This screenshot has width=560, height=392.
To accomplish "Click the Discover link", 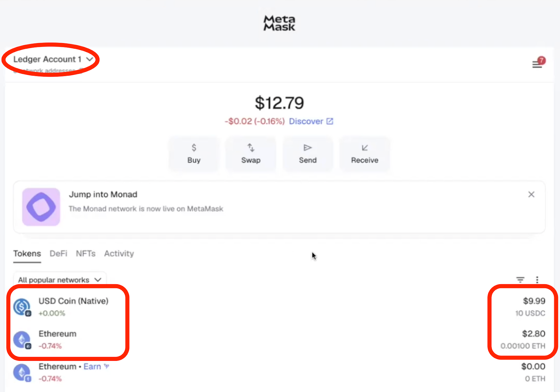I will click(x=306, y=121).
